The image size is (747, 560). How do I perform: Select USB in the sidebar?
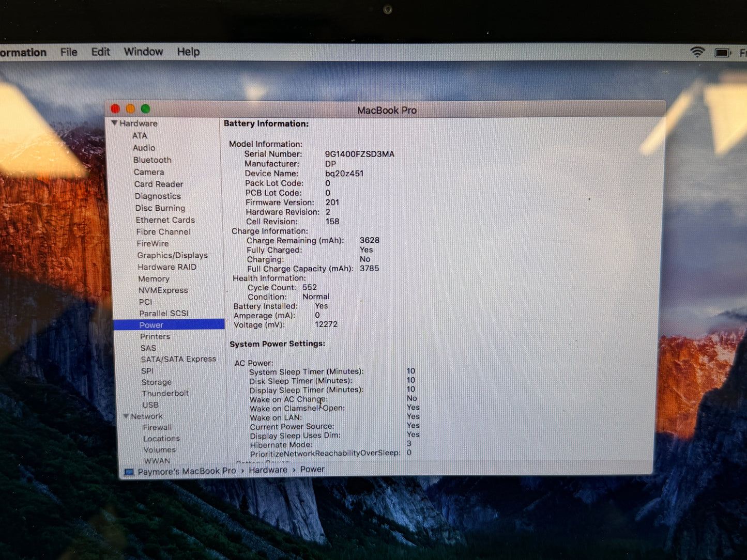pyautogui.click(x=150, y=405)
